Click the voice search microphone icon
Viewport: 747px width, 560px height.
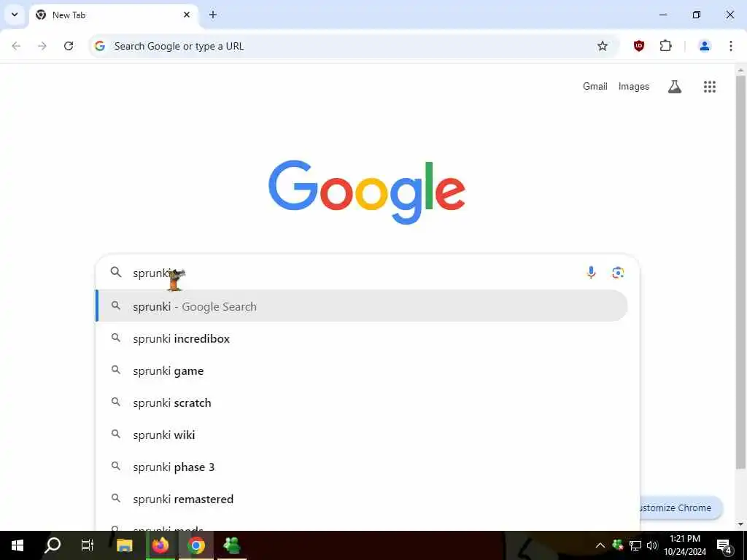(x=591, y=273)
